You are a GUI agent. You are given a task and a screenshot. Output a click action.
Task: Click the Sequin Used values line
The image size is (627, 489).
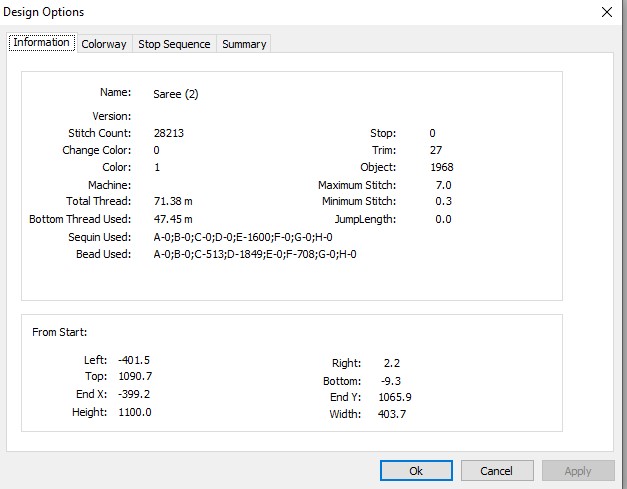(x=243, y=237)
